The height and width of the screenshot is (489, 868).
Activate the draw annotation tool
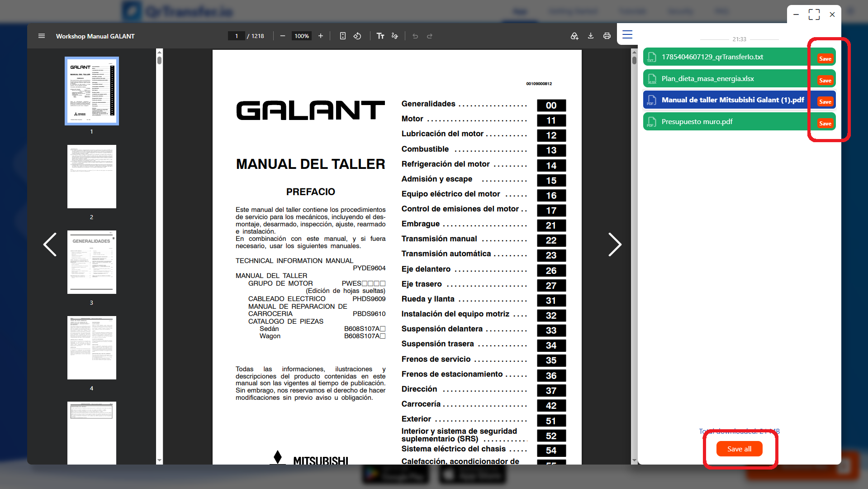pos(395,36)
